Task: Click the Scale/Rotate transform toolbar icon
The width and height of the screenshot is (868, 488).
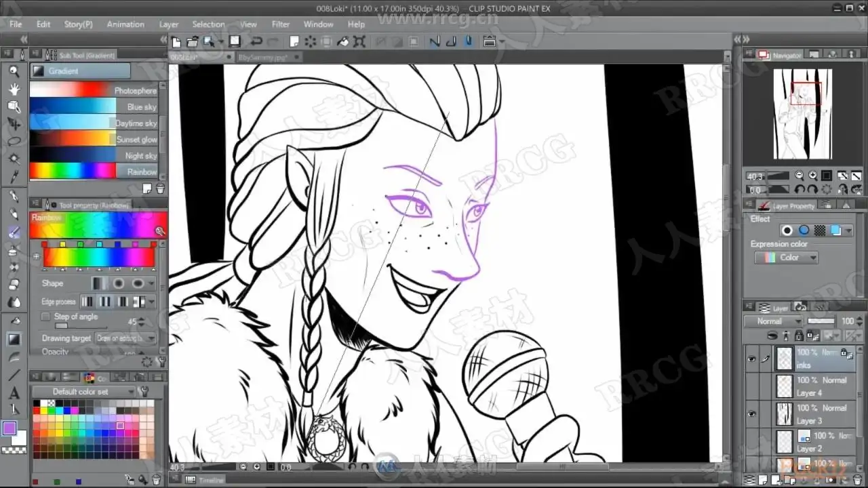Action: (x=359, y=41)
